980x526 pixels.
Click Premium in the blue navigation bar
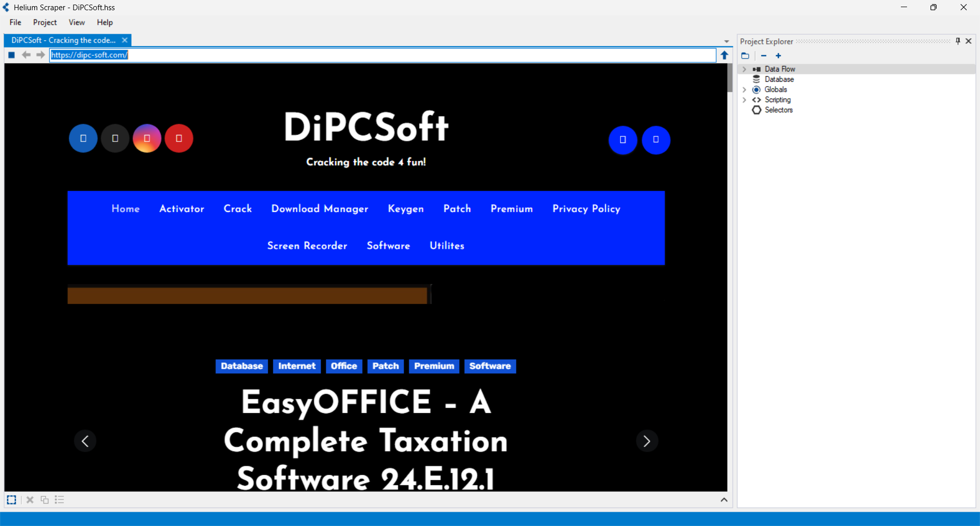[512, 208]
